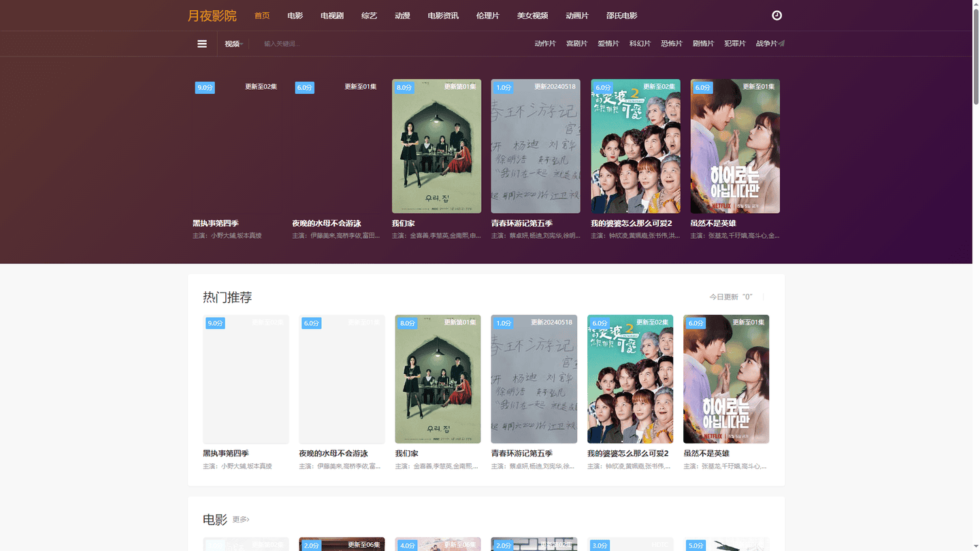The image size is (980, 551).
Task: Open 青春环游记第五季 poster under 热门推荐
Action: pos(534,379)
